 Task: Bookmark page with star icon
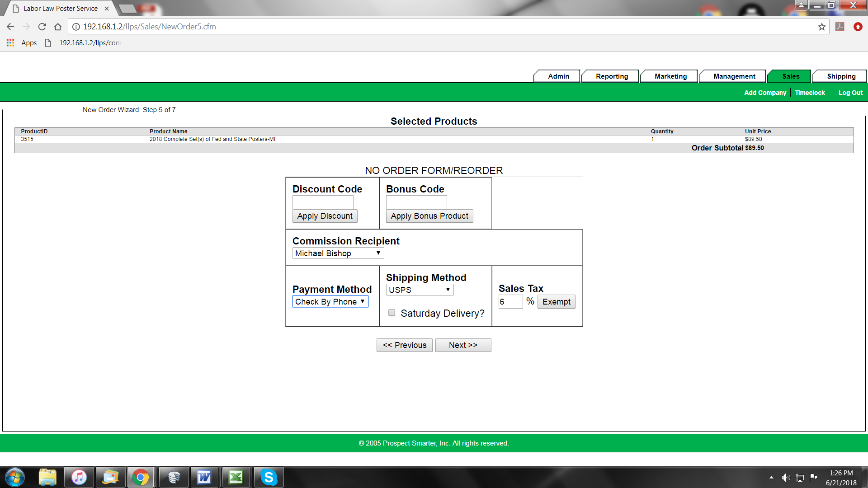pos(821,27)
